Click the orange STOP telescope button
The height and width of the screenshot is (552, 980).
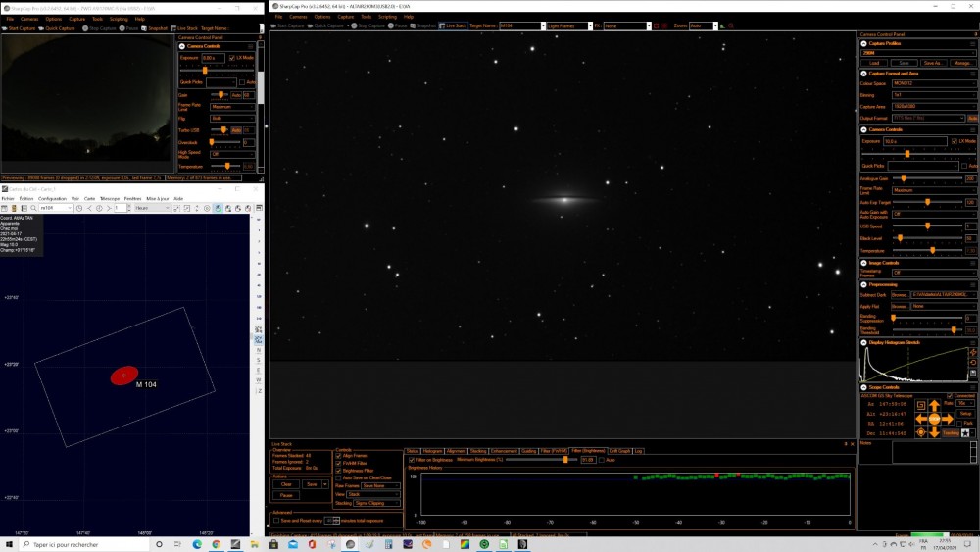[x=934, y=419]
